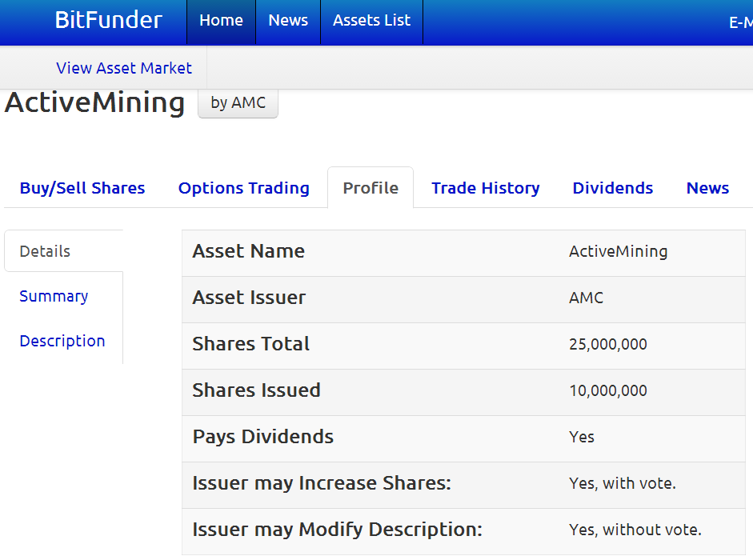Switch to the Dividends tab
The image size is (753, 560).
click(613, 188)
